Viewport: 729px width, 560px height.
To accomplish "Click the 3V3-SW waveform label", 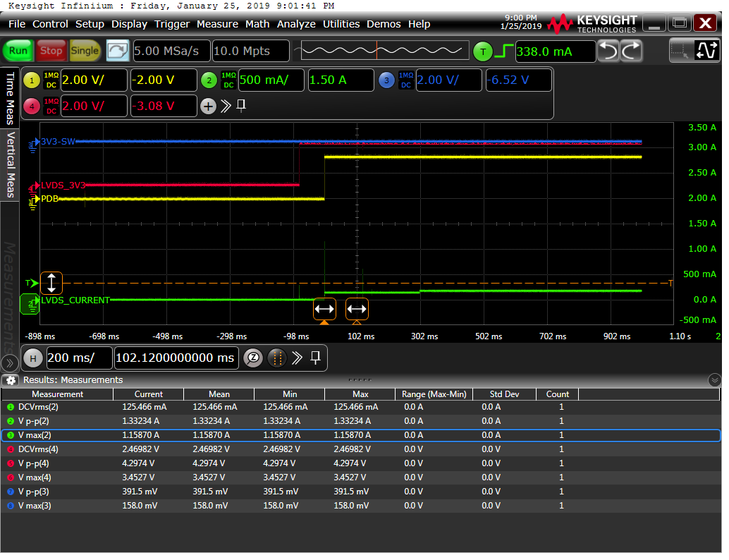I will [58, 142].
